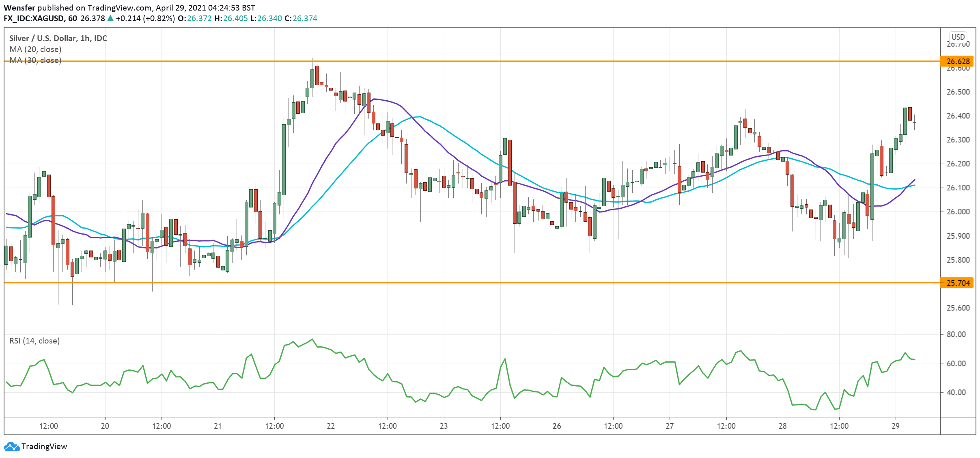Click the Silver / U.S. Dollar chart title
The height and width of the screenshot is (458, 980).
pyautogui.click(x=58, y=38)
